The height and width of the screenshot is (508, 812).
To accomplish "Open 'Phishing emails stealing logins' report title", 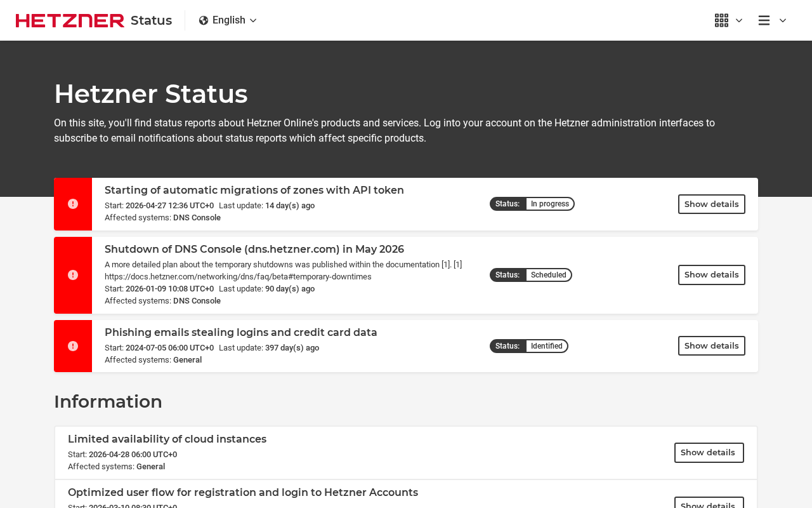I will (x=241, y=333).
